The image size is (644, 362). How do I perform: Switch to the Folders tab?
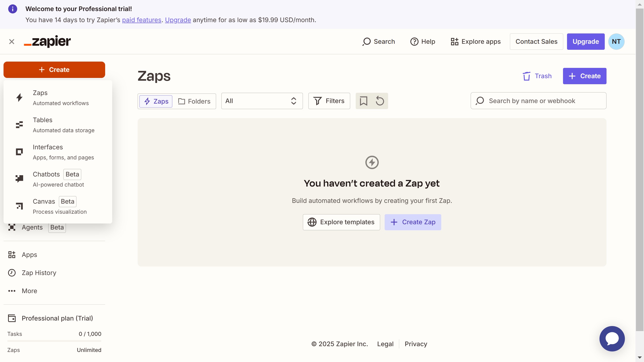[x=194, y=101]
